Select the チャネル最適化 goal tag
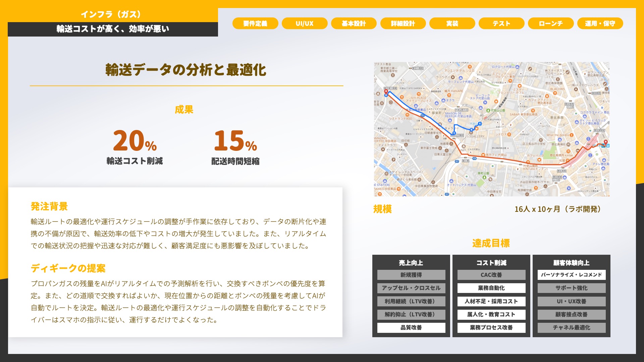Viewport: 644px width, 362px height. [x=571, y=327]
